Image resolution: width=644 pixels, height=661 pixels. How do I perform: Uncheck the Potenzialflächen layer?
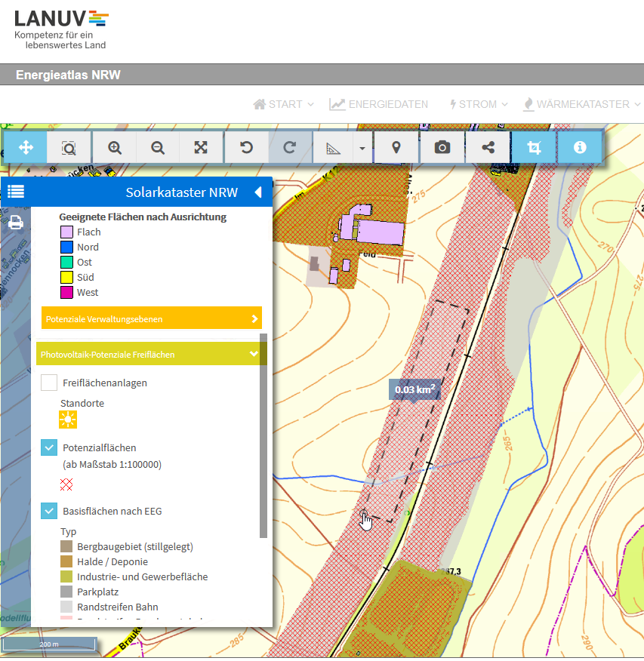click(49, 448)
